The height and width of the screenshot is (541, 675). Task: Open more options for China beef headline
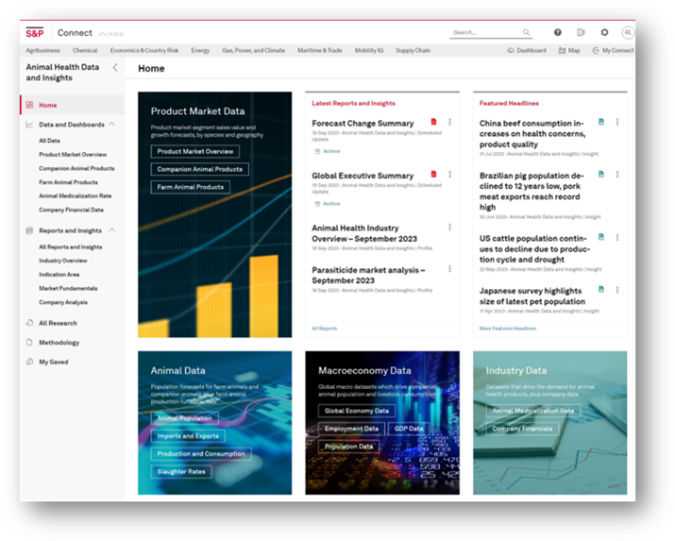point(617,122)
